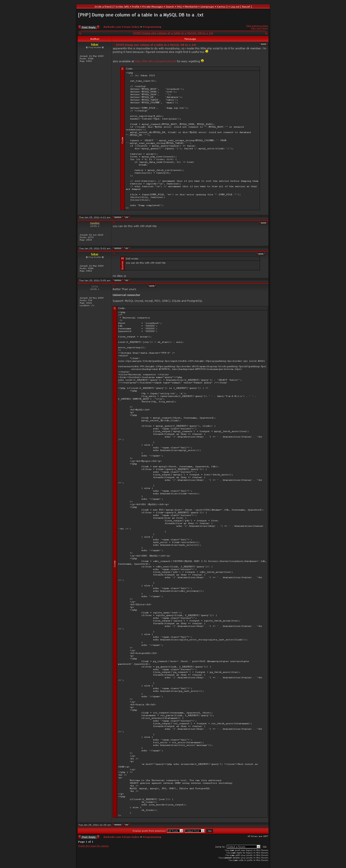This screenshot has width=346, height=868.
Task: Click the PM icon under Jumbie's post
Action: pyautogui.click(x=127, y=248)
